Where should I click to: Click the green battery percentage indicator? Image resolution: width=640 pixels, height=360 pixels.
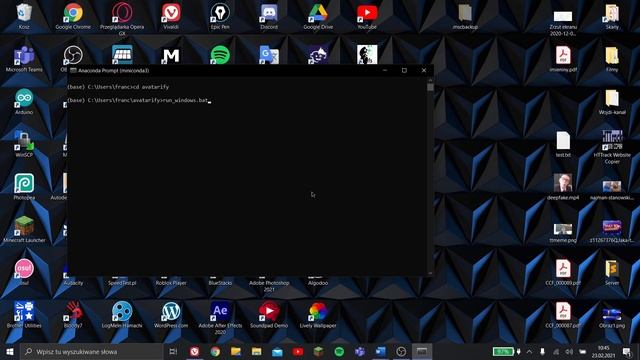(x=503, y=351)
